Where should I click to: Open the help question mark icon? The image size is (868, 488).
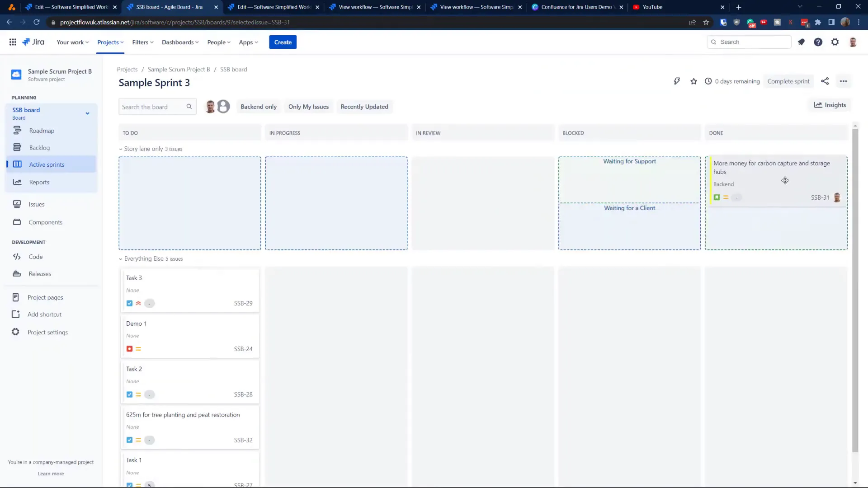pyautogui.click(x=818, y=42)
